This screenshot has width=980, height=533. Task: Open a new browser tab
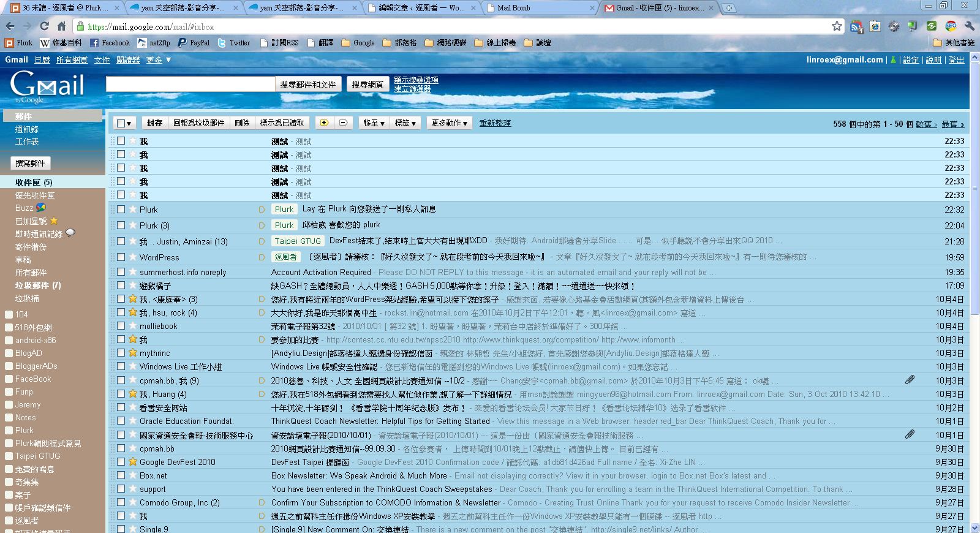(x=728, y=8)
